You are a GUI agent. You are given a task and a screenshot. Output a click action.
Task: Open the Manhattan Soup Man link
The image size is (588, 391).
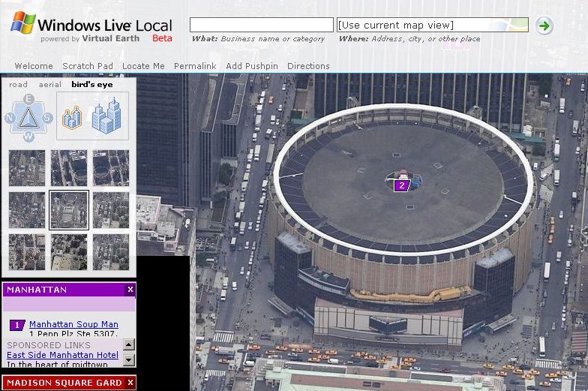coord(73,324)
